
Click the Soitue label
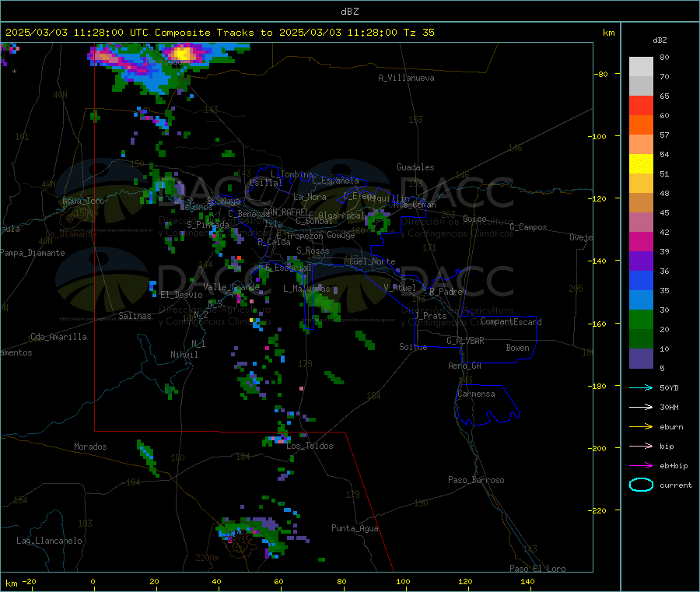tap(413, 347)
